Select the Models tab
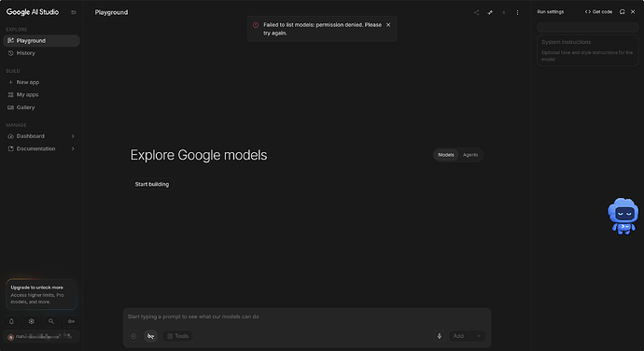 pyautogui.click(x=445, y=155)
